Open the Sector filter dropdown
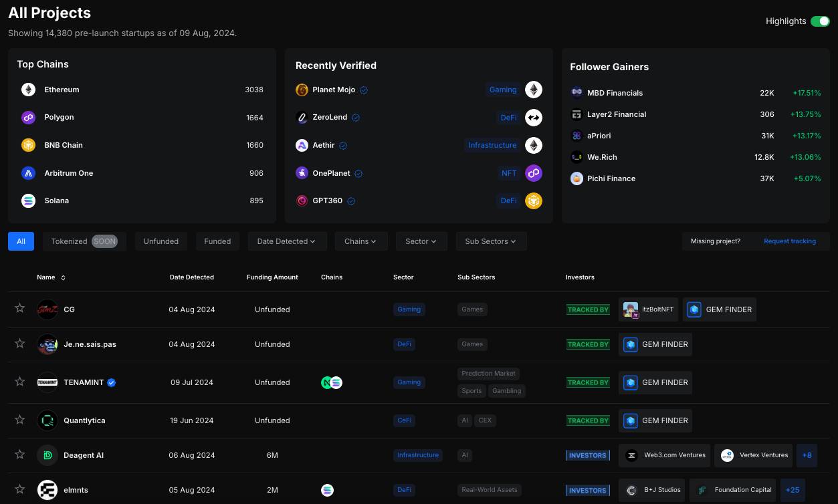 (x=421, y=241)
